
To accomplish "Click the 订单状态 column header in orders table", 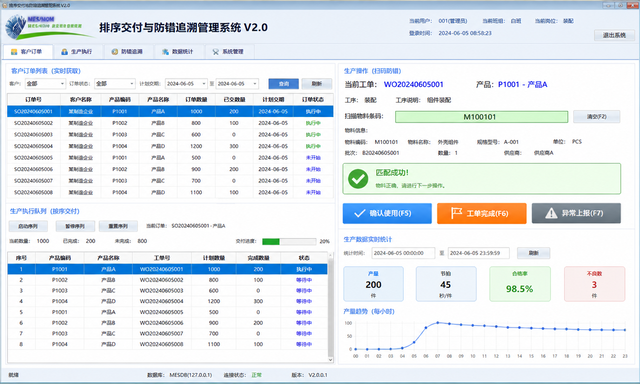I will (x=313, y=100).
